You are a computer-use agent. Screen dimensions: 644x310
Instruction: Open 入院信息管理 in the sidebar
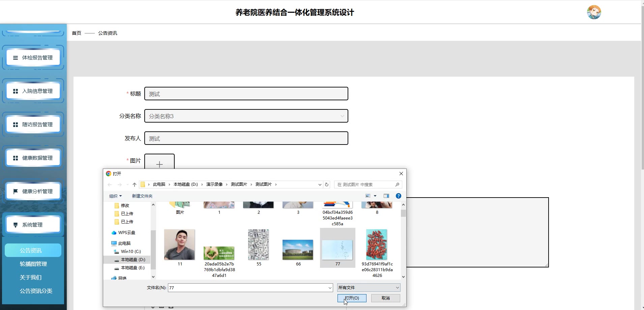[x=33, y=91]
